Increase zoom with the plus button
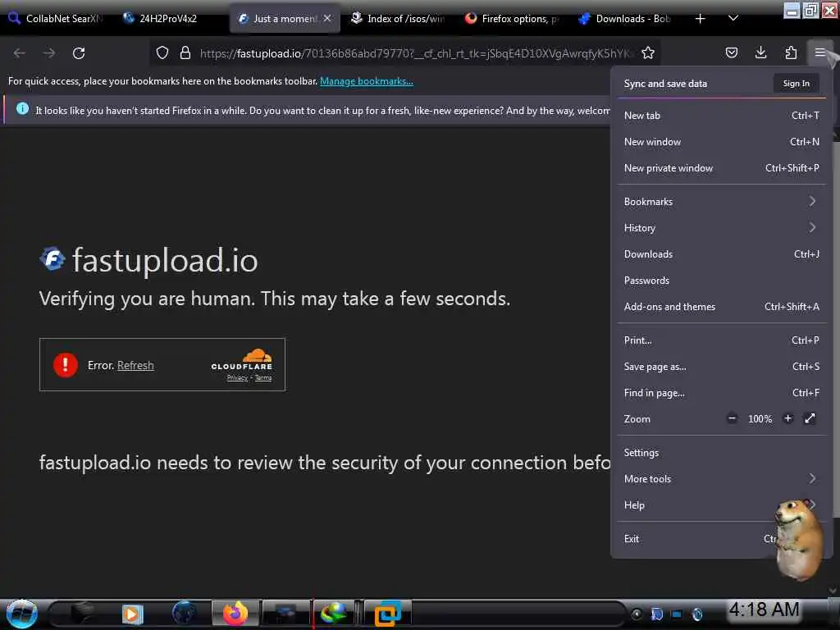Viewport: 840px width, 630px height. tap(787, 418)
